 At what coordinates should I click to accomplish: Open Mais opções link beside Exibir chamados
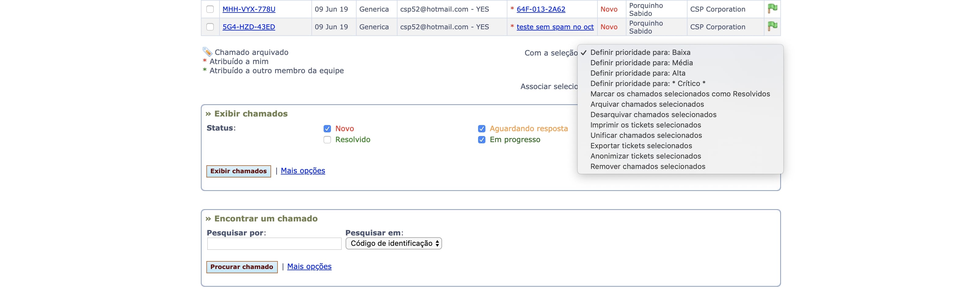303,171
